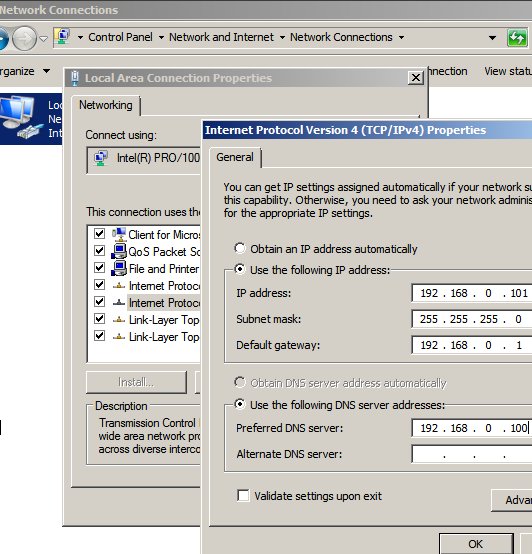Uncheck the first Link-Layer Topology checkbox

(x=100, y=318)
